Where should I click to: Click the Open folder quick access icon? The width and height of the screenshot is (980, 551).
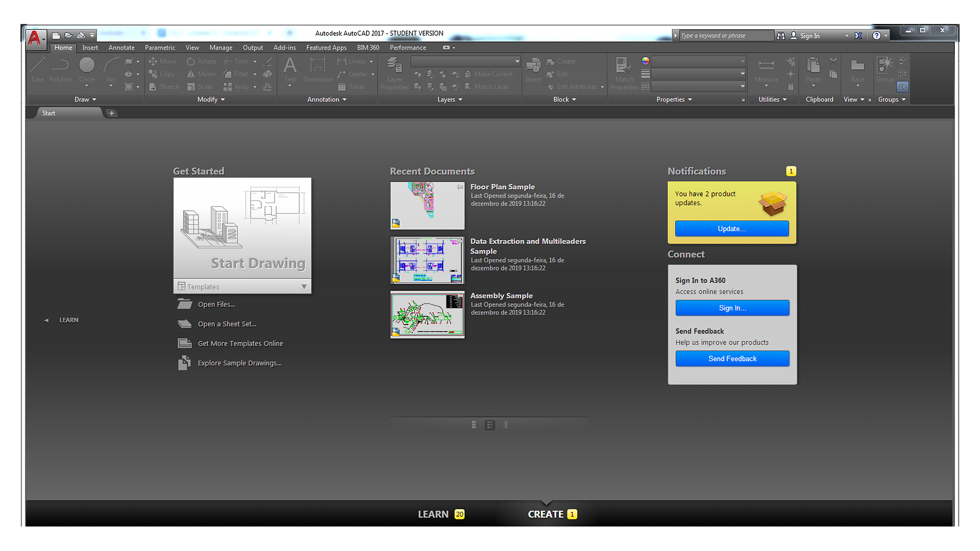point(68,36)
